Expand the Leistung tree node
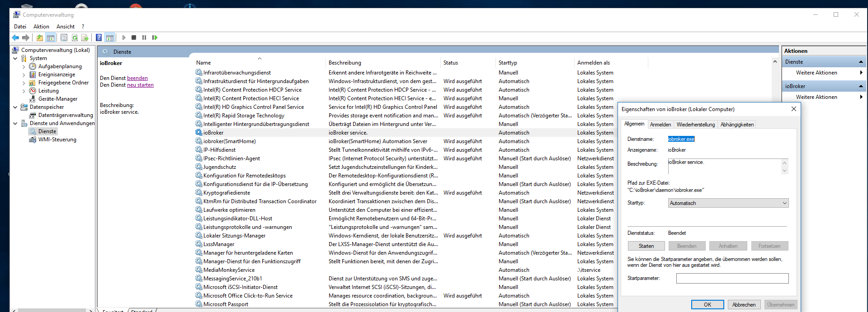Viewport: 868px width, 312px height. (x=24, y=91)
